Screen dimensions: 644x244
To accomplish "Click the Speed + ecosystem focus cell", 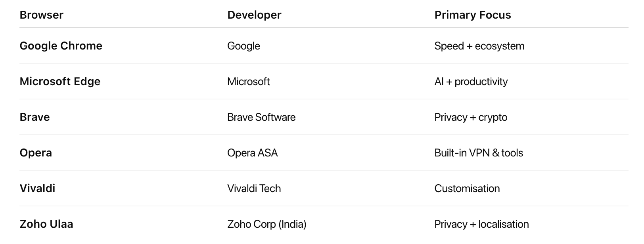I will 479,46.
